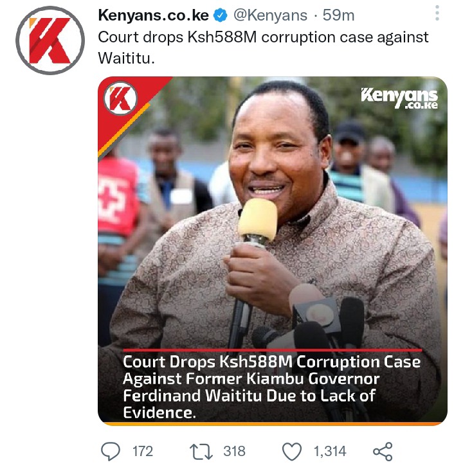This screenshot has width=463, height=476.
Task: Click the red K logo inside image
Action: coord(121,98)
